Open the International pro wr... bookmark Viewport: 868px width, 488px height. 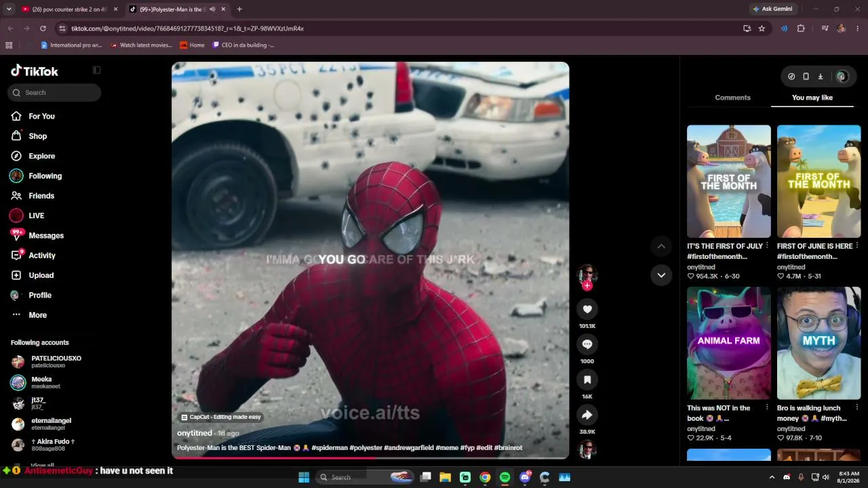coord(71,45)
